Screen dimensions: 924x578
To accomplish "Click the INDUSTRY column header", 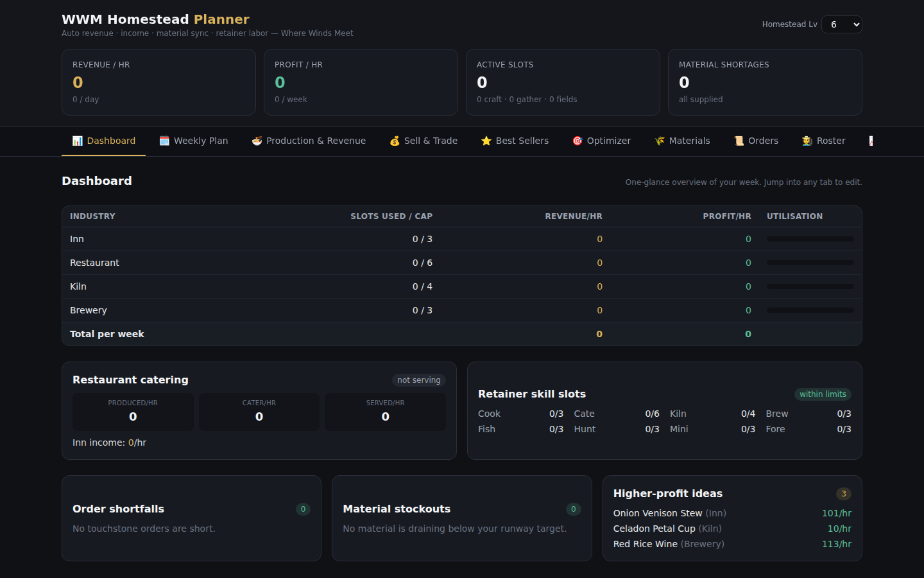I will point(92,216).
